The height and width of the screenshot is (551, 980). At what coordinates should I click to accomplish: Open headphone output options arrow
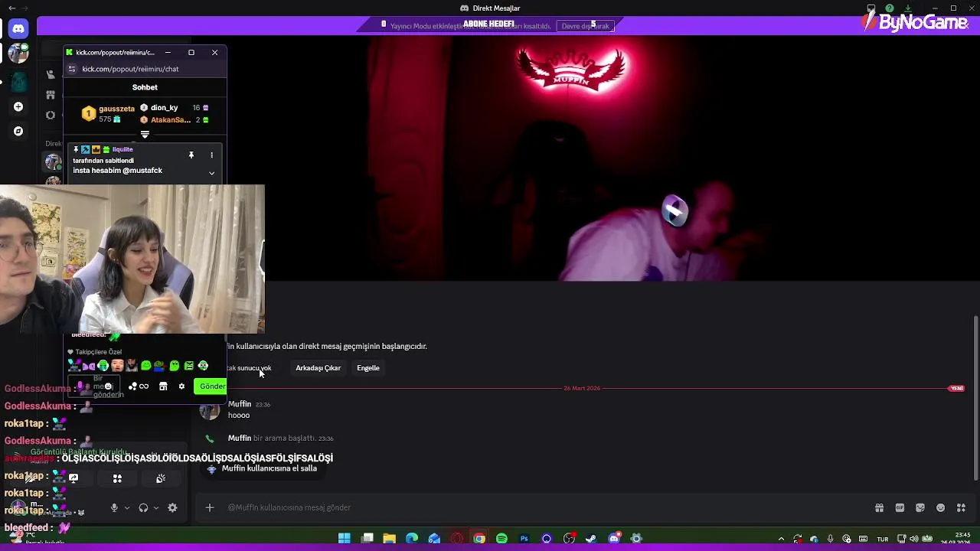tap(156, 507)
